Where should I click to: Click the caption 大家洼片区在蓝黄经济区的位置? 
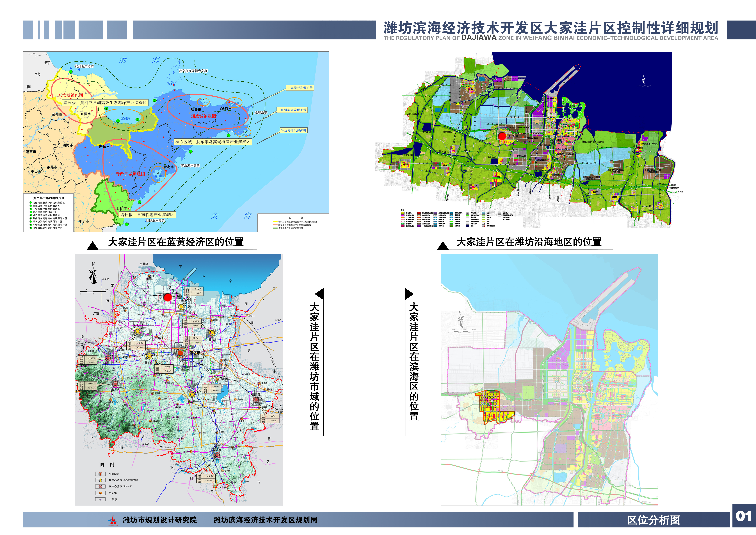176,242
